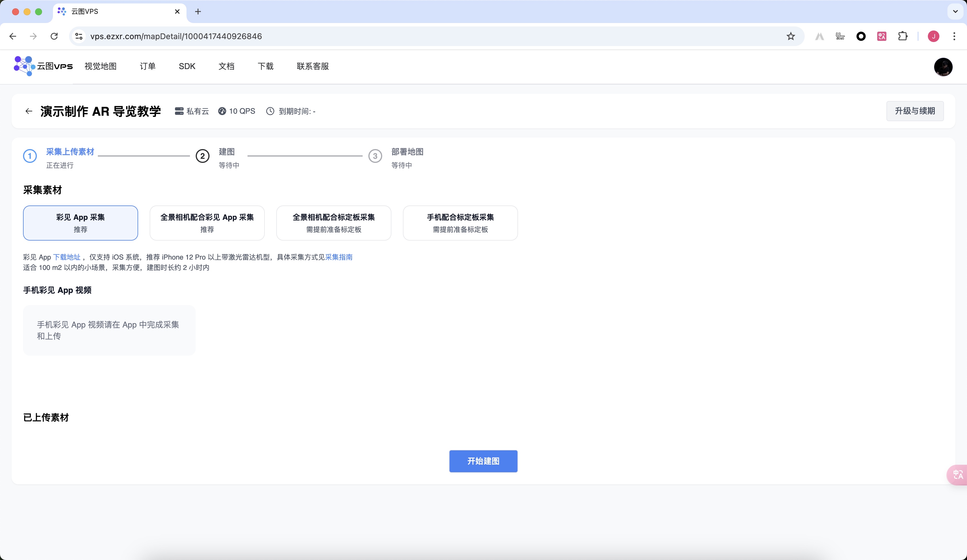This screenshot has width=967, height=560.
Task: Click the site info icon in address bar
Action: coord(79,37)
